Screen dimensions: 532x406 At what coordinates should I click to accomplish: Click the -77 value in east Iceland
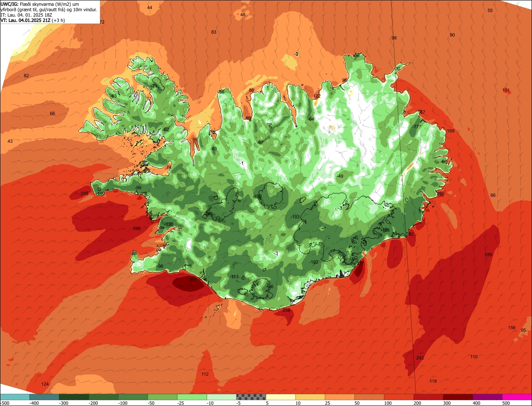415,127
